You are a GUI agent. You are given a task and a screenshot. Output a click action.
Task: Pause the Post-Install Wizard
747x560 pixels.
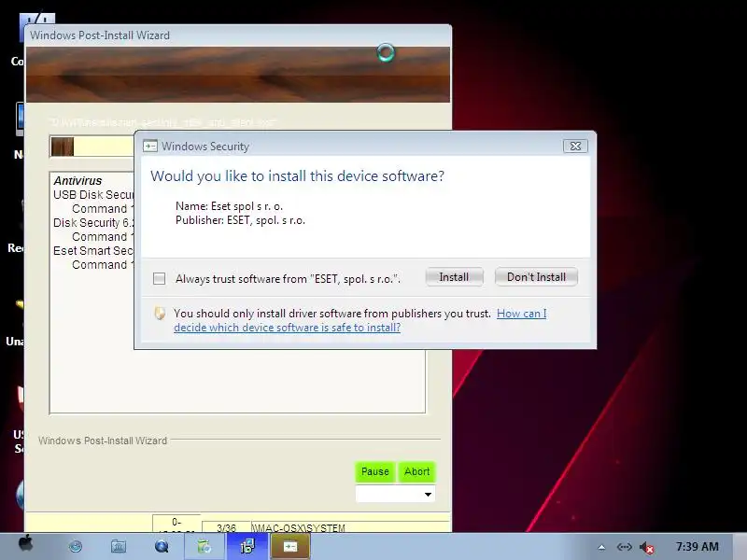tap(375, 471)
